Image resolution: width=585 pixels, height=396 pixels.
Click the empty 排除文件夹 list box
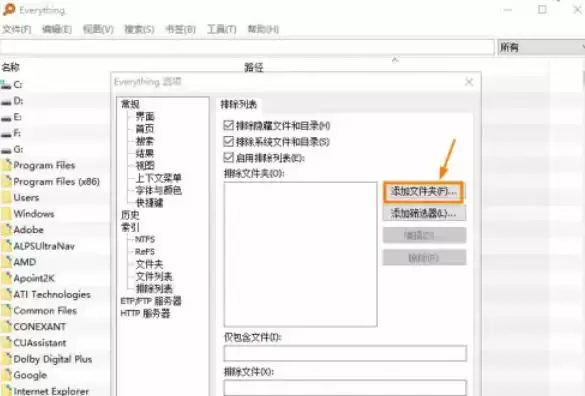tap(301, 255)
